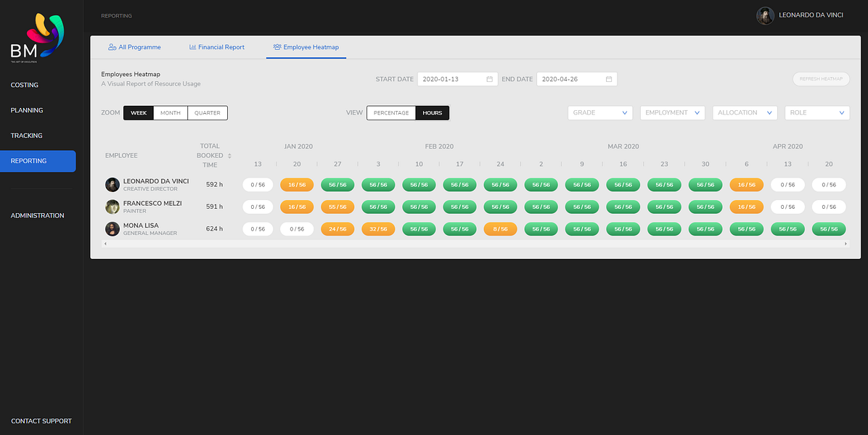Open the Allocation filter dropdown
The image size is (868, 435).
[x=745, y=113]
